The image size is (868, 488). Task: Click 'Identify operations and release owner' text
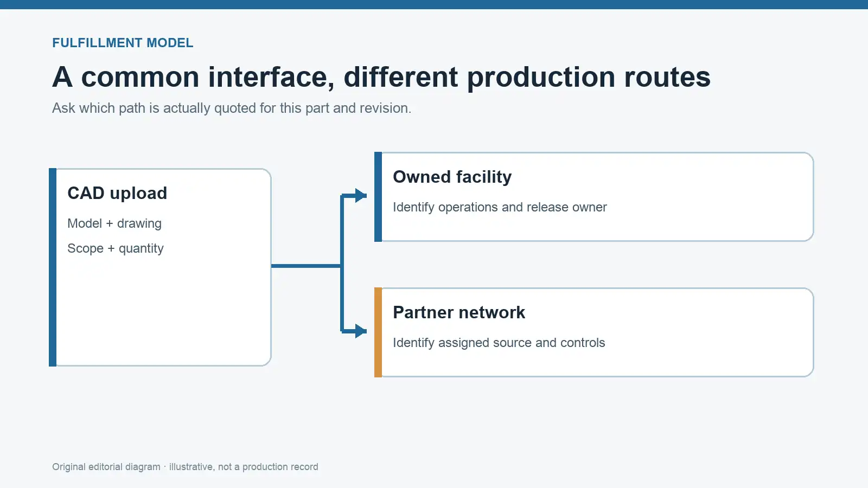(x=500, y=207)
